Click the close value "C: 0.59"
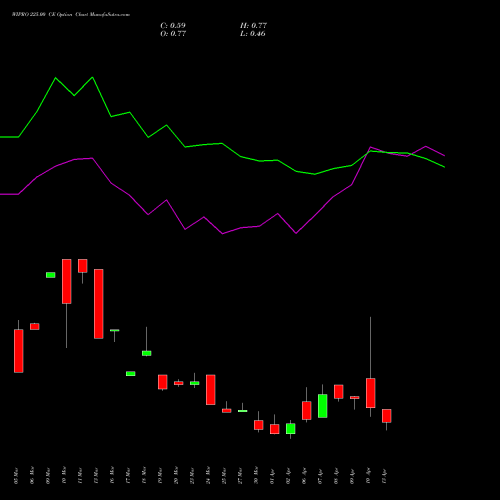Viewport: 500px width, 500px height. (x=173, y=26)
